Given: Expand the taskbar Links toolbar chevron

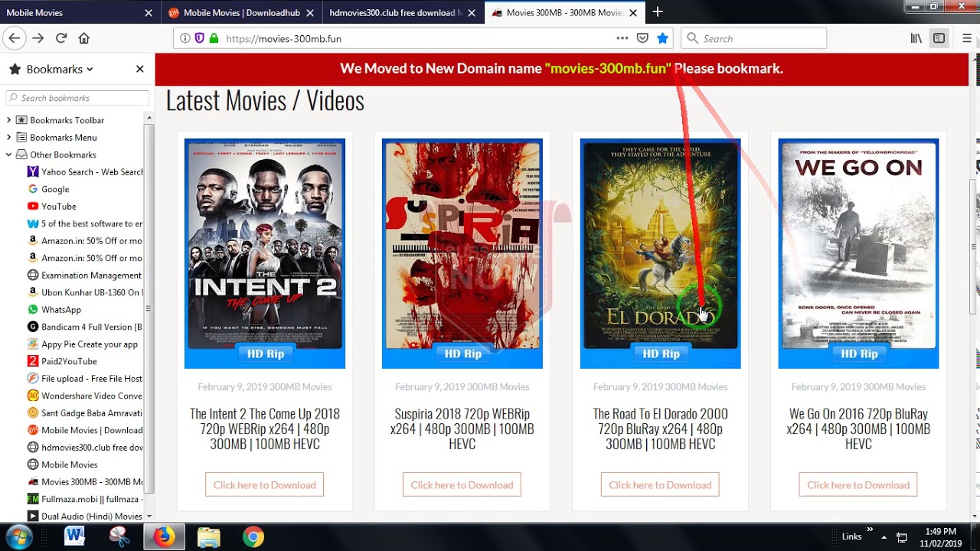Looking at the screenshot, I should click(870, 530).
